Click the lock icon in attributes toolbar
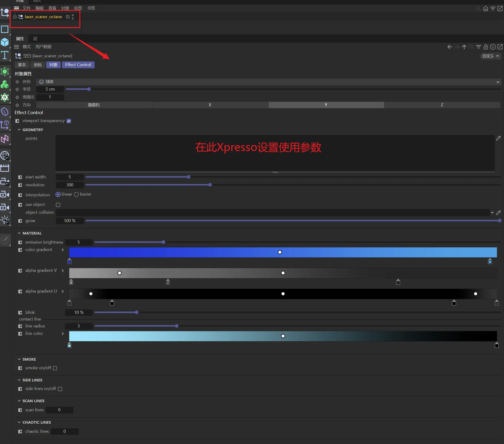 (486, 47)
